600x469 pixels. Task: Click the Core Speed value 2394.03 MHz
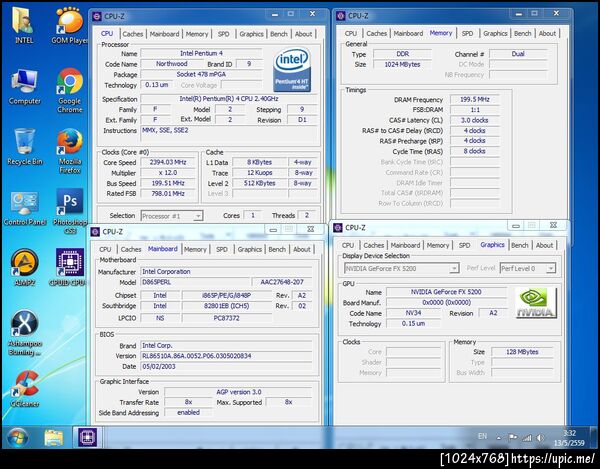pyautogui.click(x=168, y=162)
